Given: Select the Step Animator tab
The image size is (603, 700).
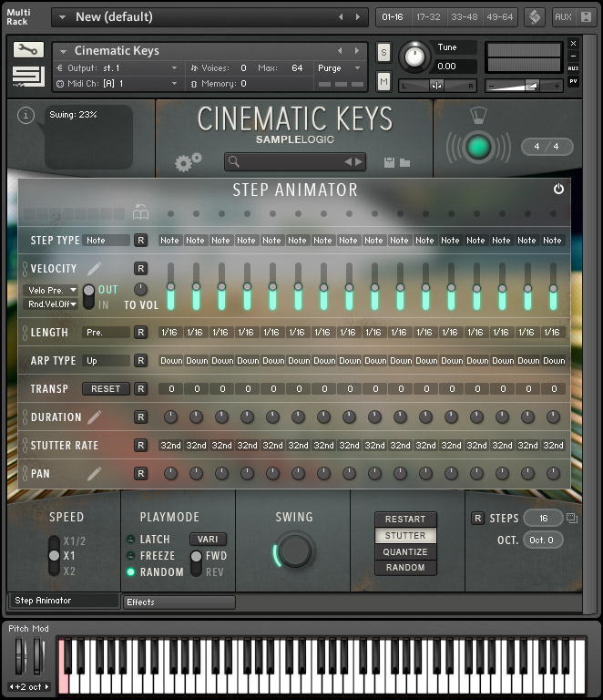Looking at the screenshot, I should tap(64, 601).
